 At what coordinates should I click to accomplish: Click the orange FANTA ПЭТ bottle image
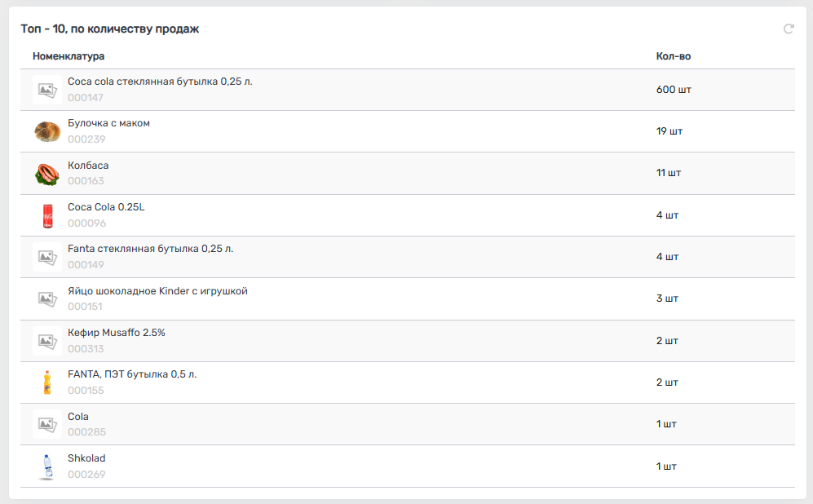point(46,382)
